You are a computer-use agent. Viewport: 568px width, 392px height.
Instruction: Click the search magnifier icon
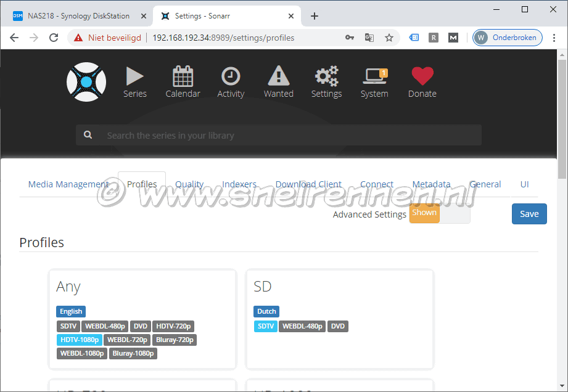(88, 134)
